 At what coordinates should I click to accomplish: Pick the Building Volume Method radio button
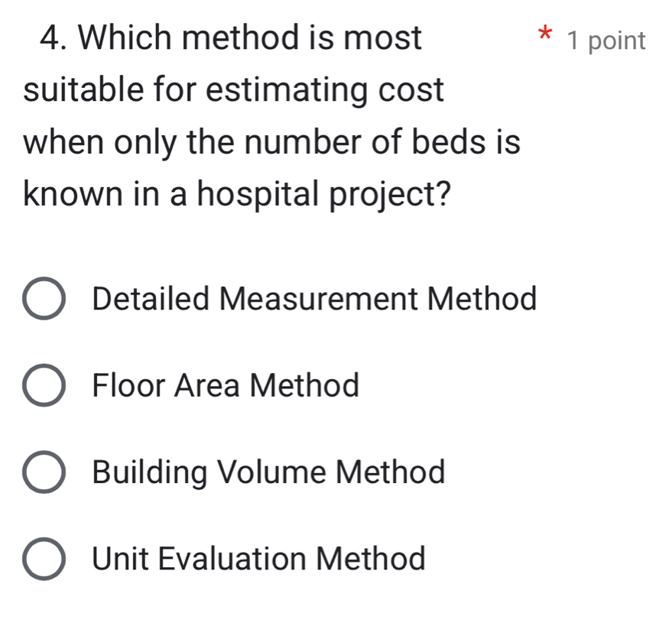coord(44,472)
